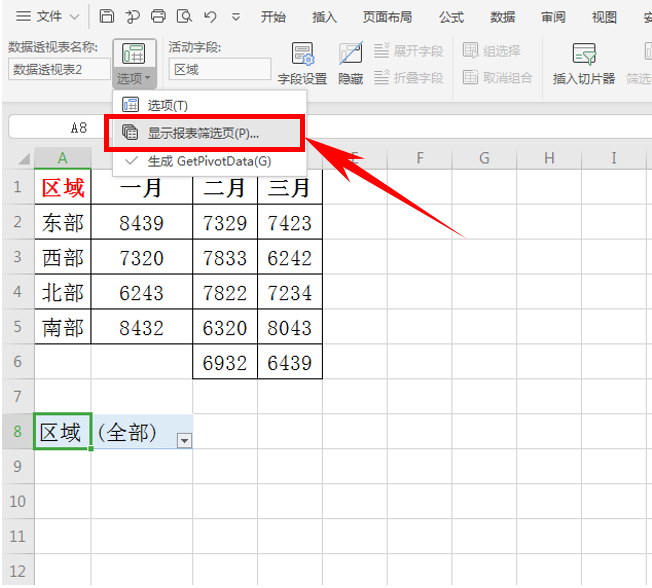Click the Save icon in quick toolbar
652x588 pixels.
[106, 17]
